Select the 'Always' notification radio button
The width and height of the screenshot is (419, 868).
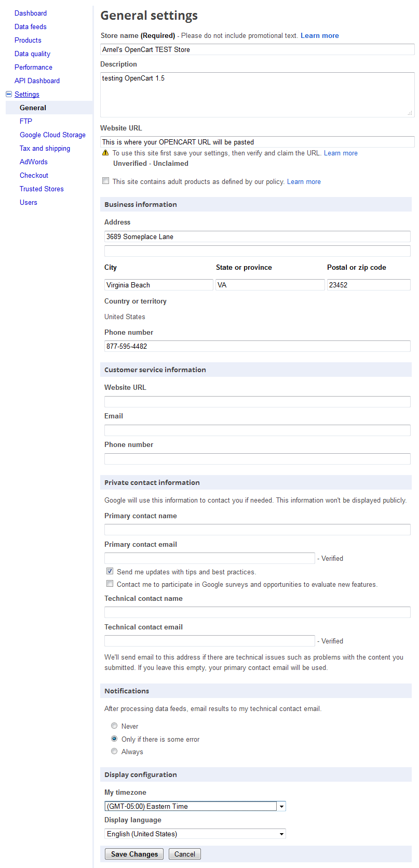click(114, 751)
